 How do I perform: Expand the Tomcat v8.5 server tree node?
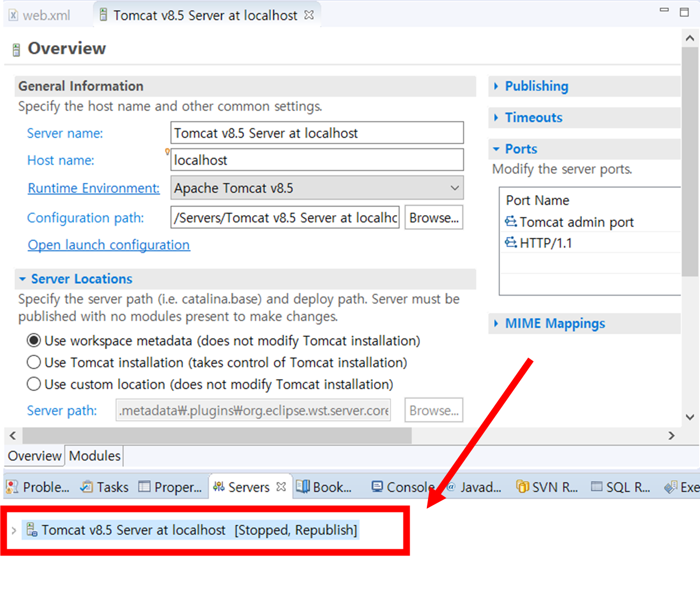click(x=14, y=530)
